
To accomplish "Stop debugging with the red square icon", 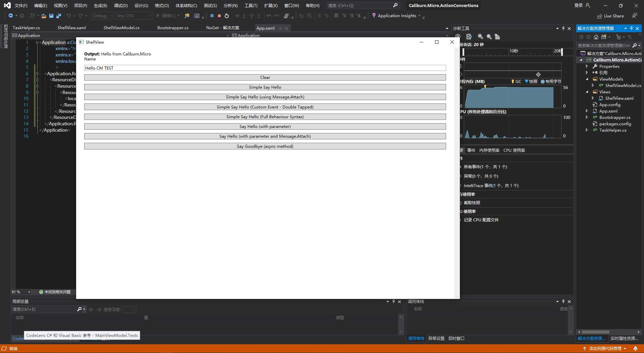I will click(x=219, y=16).
